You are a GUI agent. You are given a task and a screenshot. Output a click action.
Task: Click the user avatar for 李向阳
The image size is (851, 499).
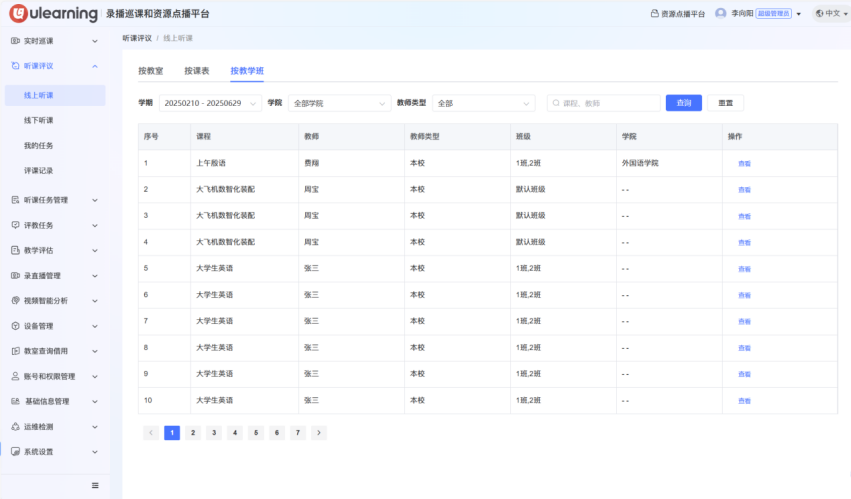[720, 14]
